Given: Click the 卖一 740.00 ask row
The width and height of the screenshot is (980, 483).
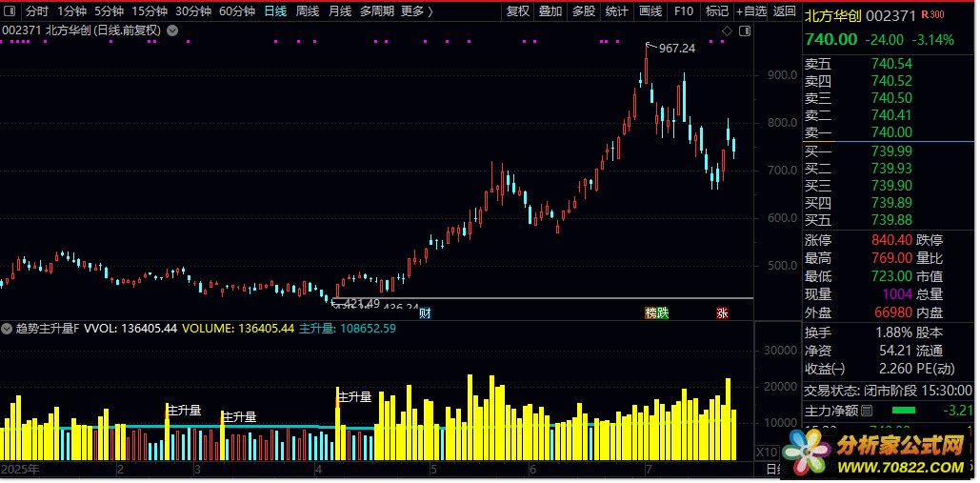Looking at the screenshot, I should pos(889,132).
